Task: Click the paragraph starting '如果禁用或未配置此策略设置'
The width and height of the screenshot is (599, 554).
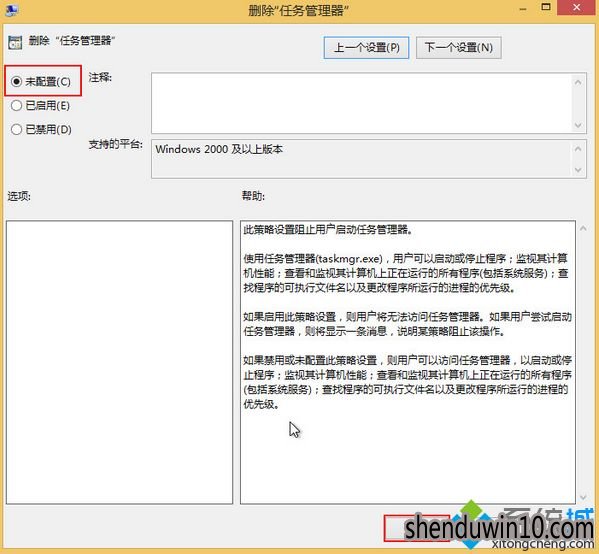Action: pyautogui.click(x=407, y=382)
